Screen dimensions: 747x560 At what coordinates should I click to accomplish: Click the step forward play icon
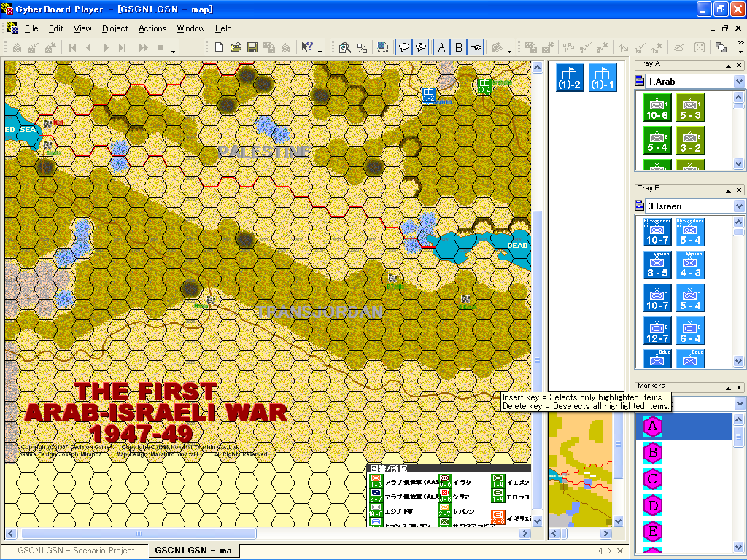coord(106,47)
